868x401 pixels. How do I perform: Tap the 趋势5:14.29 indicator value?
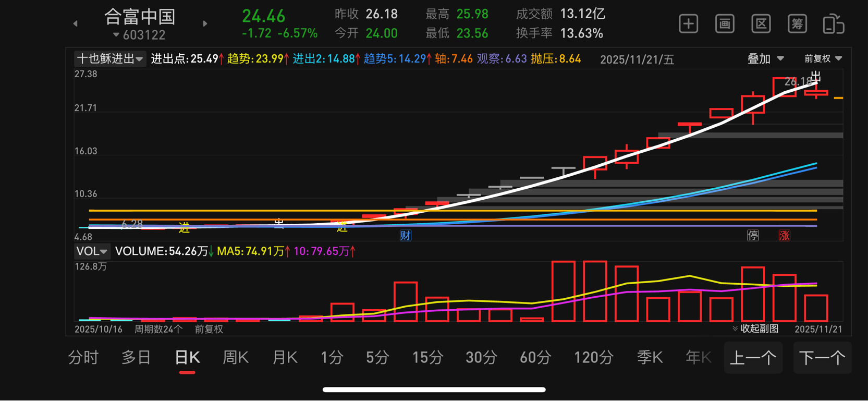[397, 59]
